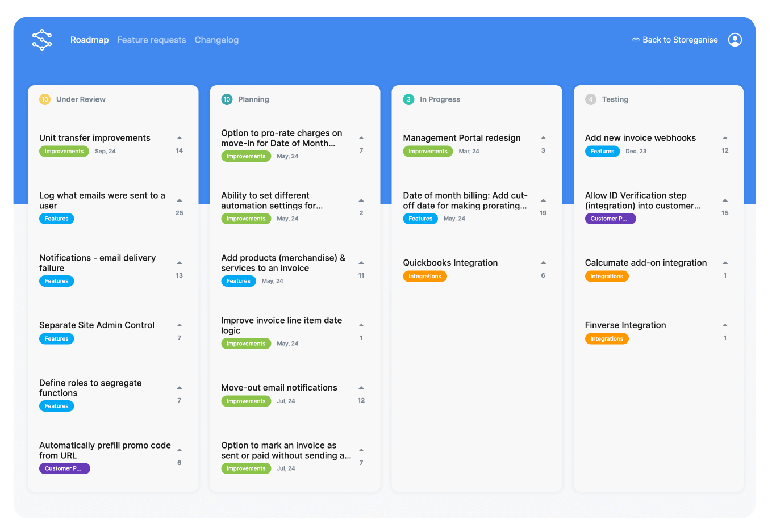Upvote Separate Site Admin Control card
Image resolution: width=772 pixels, height=532 pixels.
179,325
